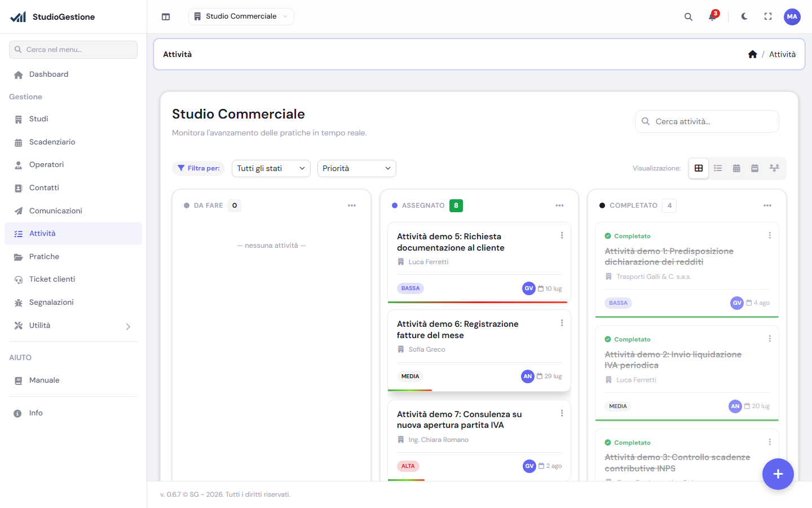The width and height of the screenshot is (812, 508).
Task: Open Contatti menu item
Action: click(73, 188)
